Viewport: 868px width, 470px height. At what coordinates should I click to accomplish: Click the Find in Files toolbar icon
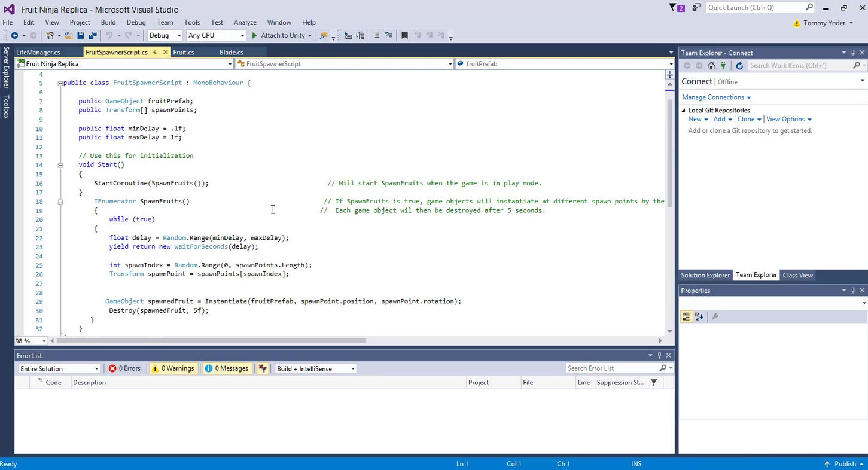(324, 35)
